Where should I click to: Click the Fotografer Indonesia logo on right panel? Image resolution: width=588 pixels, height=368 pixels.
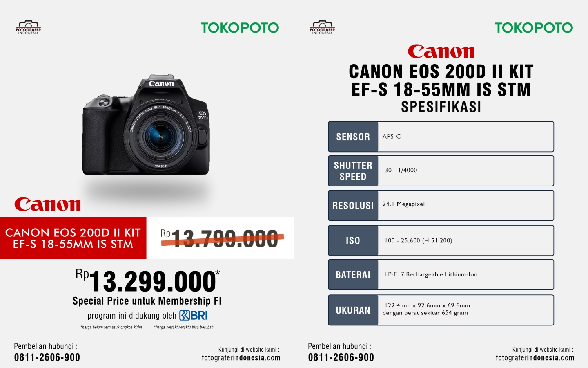pos(322,27)
